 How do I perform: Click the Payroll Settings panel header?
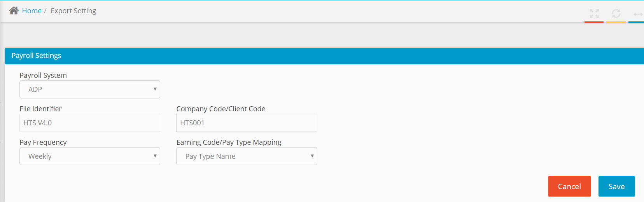(324, 56)
